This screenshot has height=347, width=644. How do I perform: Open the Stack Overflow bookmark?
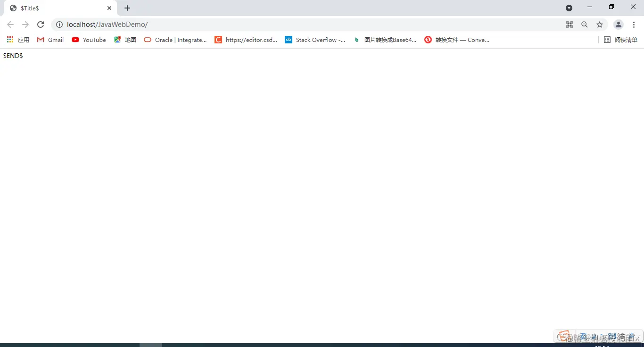point(315,40)
